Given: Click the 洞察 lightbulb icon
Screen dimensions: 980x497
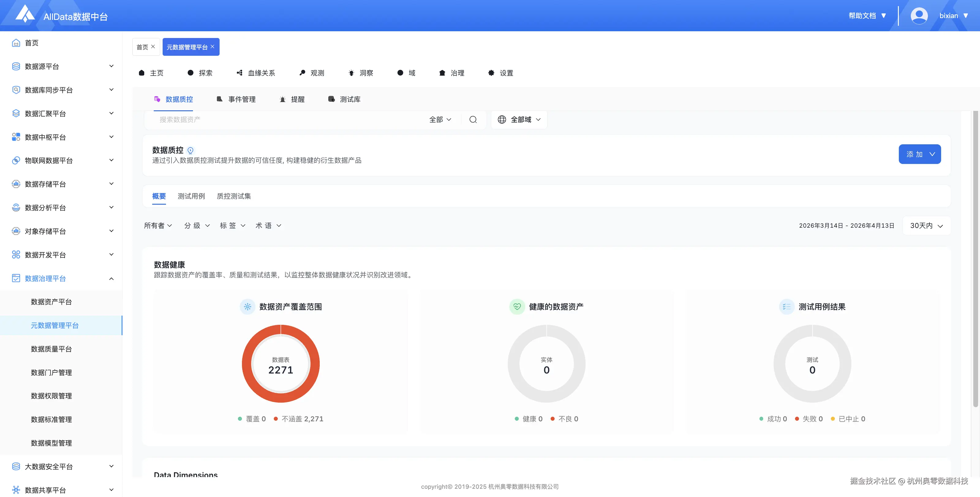Looking at the screenshot, I should point(351,72).
